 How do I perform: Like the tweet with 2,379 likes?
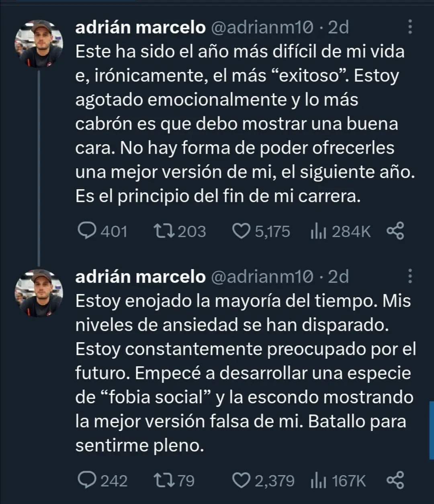point(242,481)
